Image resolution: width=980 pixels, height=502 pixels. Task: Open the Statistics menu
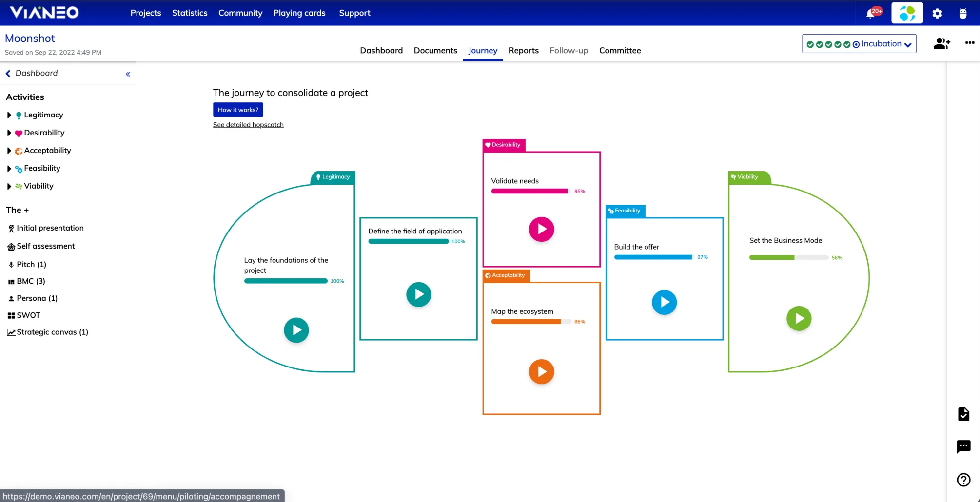(190, 13)
